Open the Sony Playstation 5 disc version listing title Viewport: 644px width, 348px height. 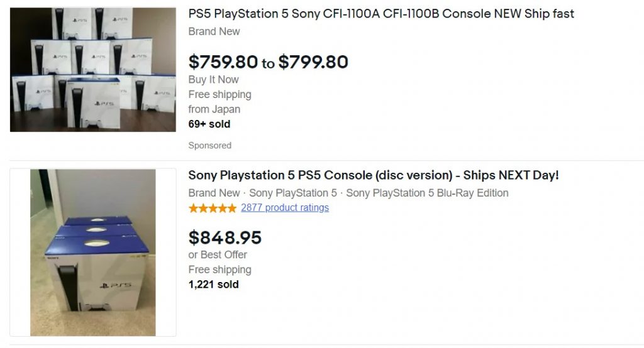tap(374, 176)
